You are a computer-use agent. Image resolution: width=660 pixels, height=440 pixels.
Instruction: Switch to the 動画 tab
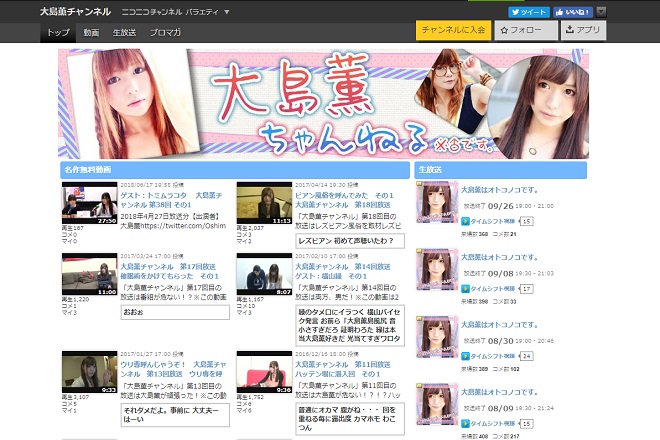[x=91, y=32]
